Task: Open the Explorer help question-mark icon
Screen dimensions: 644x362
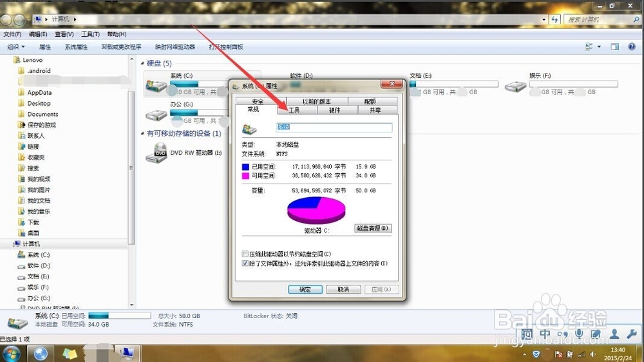Action: [632, 46]
